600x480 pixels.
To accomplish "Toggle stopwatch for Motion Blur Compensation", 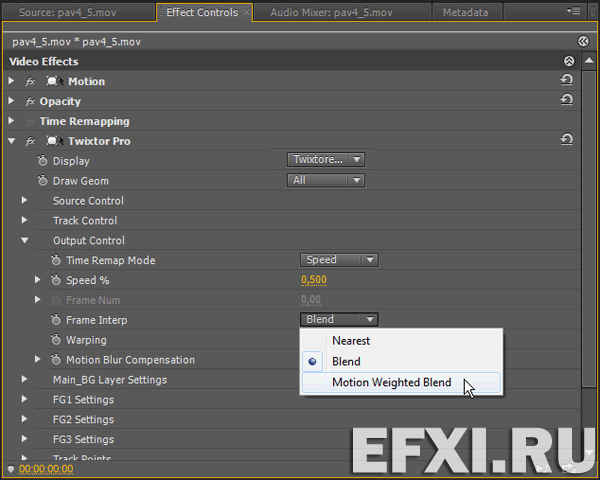I will [56, 359].
